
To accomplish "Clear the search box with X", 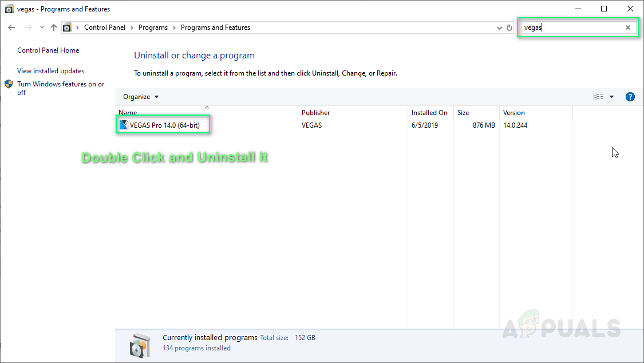I will tap(628, 27).
